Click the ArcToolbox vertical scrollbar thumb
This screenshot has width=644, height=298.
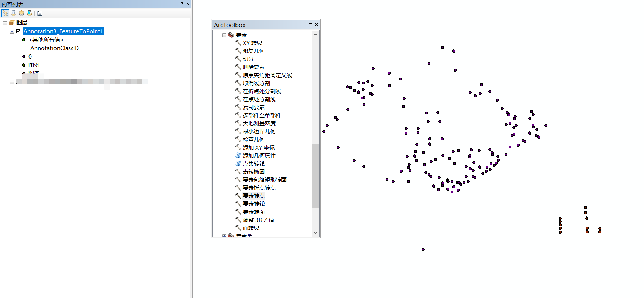315,176
